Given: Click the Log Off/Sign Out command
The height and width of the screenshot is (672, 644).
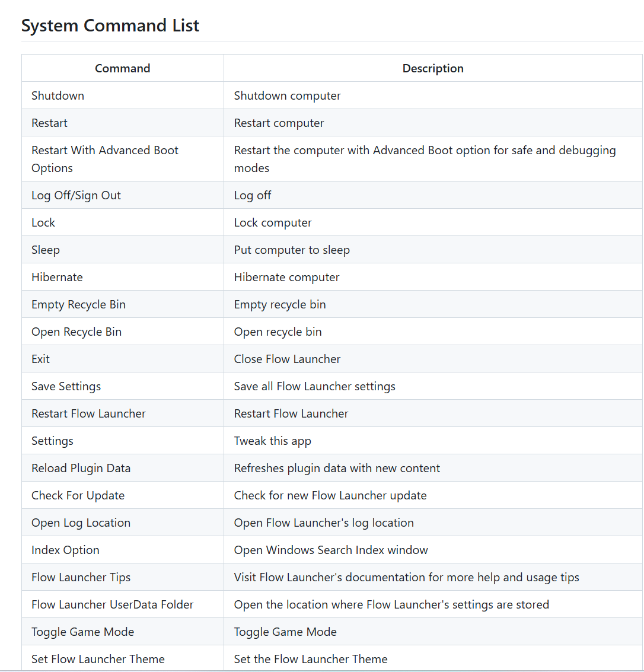Looking at the screenshot, I should [76, 195].
